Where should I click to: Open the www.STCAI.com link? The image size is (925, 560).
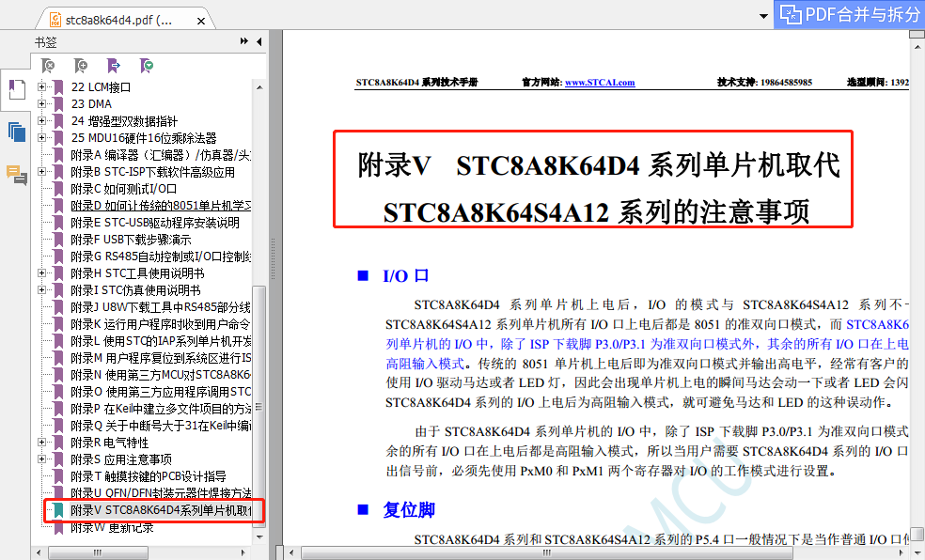(600, 83)
